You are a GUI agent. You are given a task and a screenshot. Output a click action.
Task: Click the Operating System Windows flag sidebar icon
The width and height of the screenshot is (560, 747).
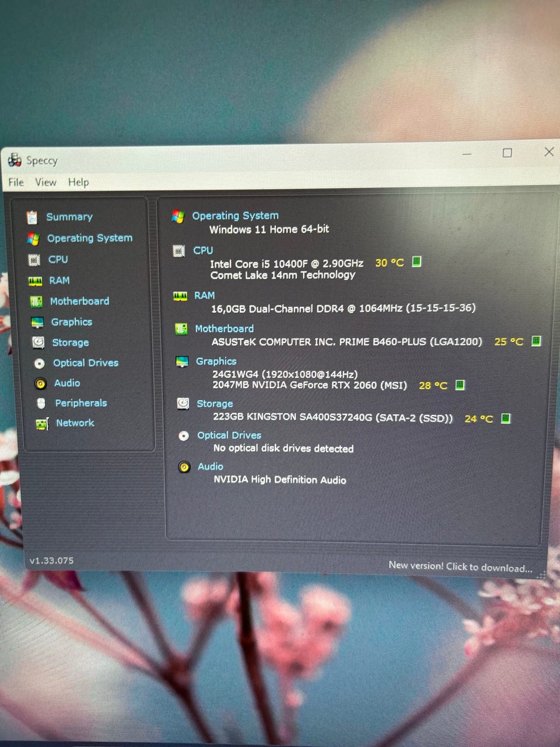tap(33, 239)
